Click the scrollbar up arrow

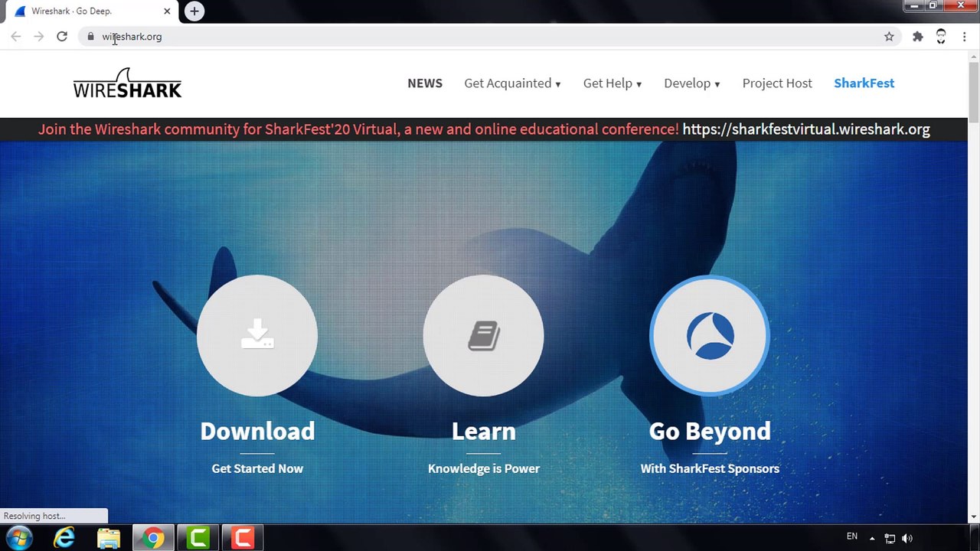974,56
